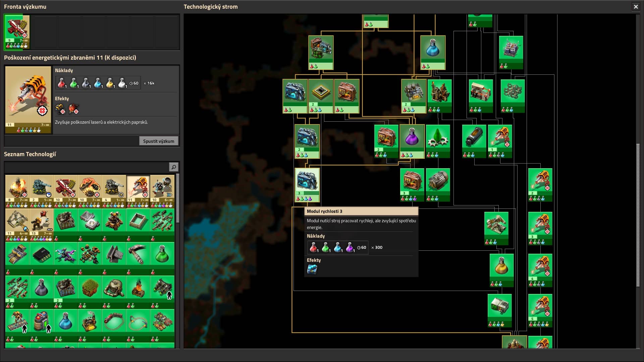Select the black chip electronics technology

(x=42, y=258)
